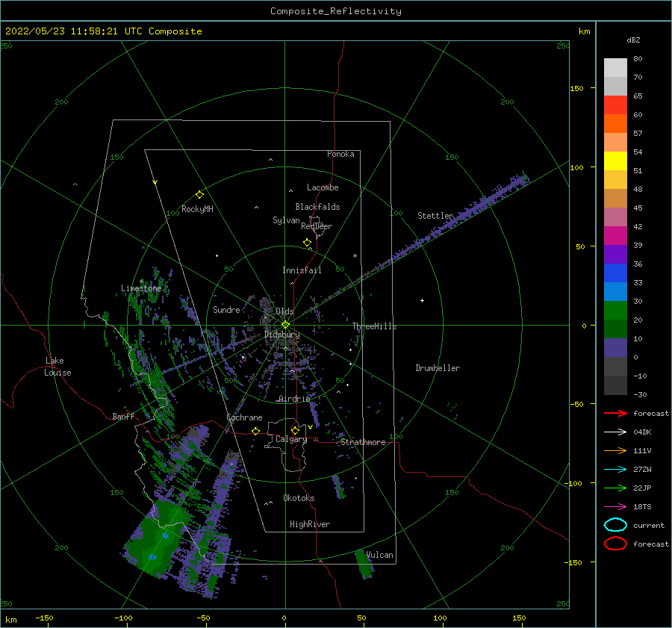Click the Innisfail city label
The image size is (672, 628).
[302, 270]
